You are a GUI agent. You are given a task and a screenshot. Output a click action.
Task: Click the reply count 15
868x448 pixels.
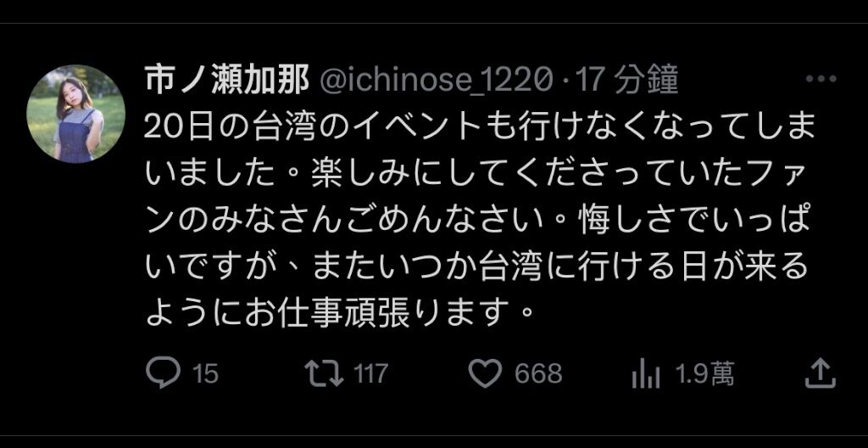(x=205, y=373)
